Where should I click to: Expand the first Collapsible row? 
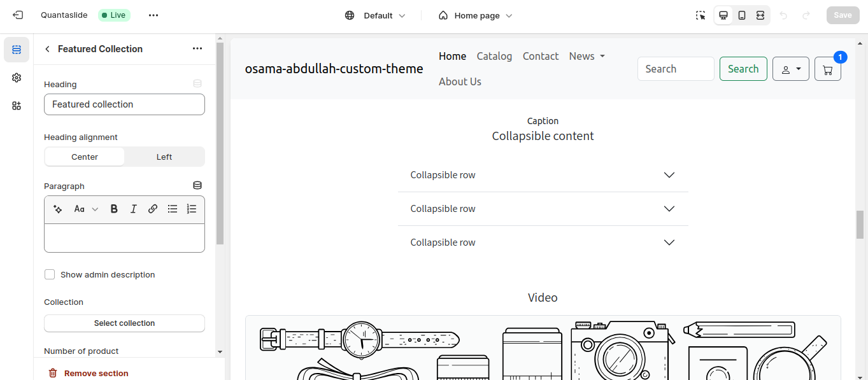(x=543, y=175)
